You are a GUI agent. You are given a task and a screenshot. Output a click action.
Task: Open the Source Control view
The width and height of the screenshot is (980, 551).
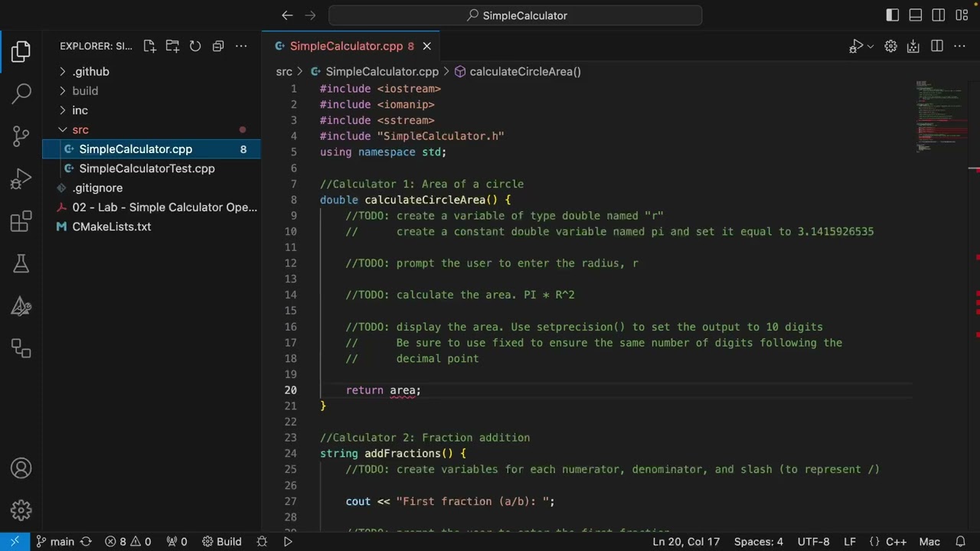pos(21,137)
